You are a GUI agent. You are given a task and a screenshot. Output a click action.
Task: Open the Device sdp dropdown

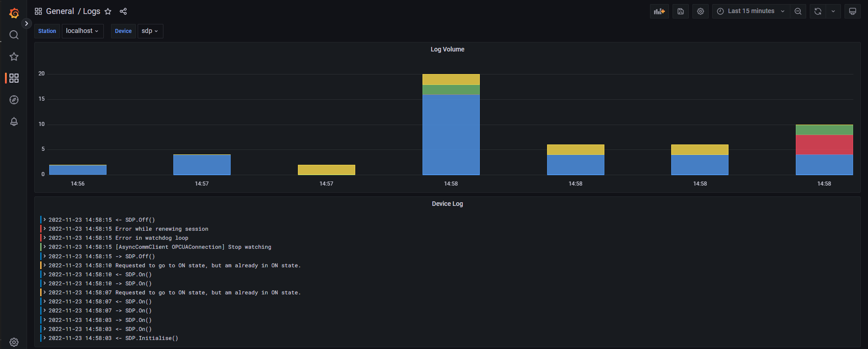pos(150,31)
